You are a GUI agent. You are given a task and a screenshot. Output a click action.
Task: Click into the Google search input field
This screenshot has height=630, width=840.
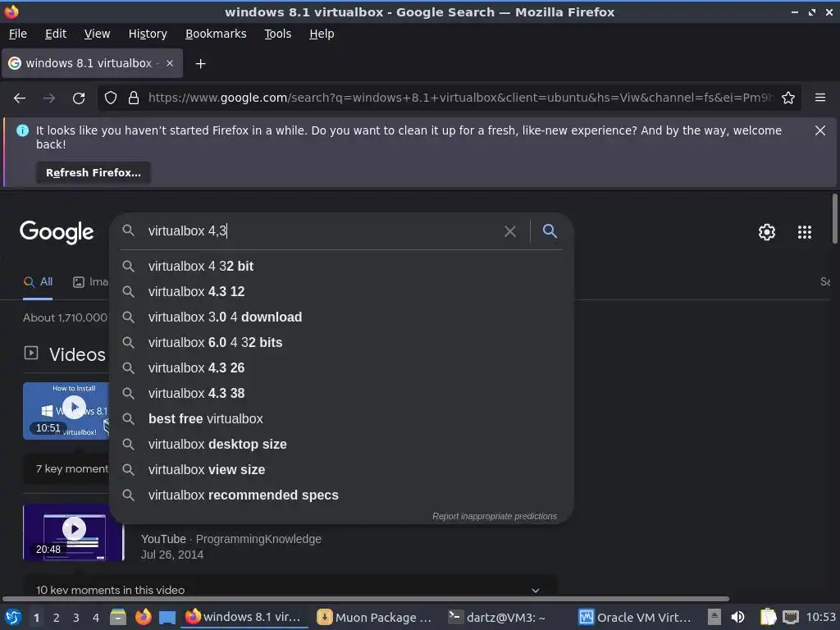coord(322,231)
